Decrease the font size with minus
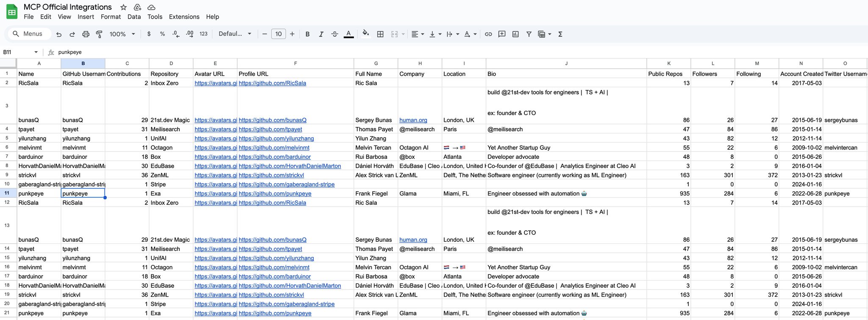 pyautogui.click(x=264, y=34)
